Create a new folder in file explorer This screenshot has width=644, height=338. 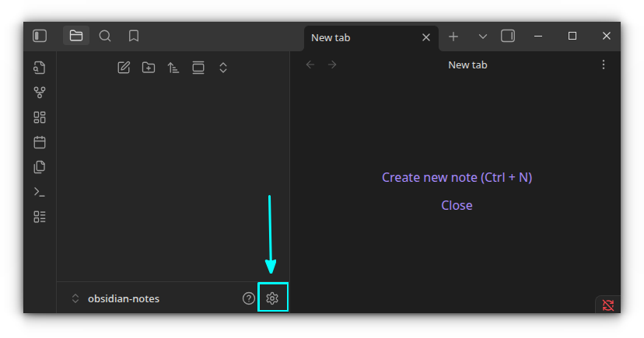click(149, 68)
